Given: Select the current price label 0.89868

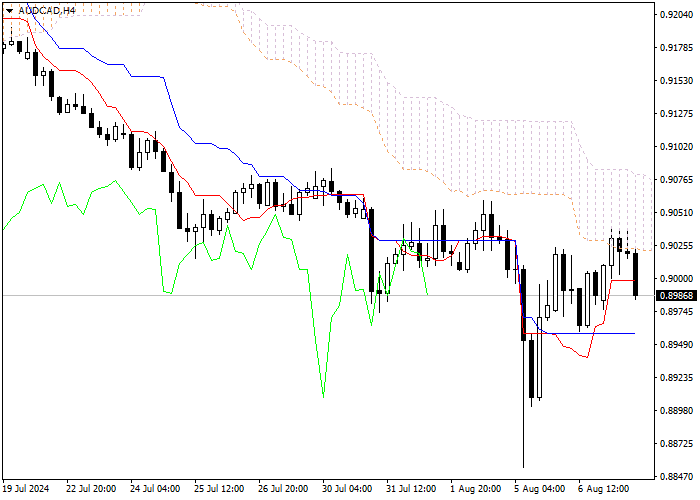Looking at the screenshot, I should (676, 296).
